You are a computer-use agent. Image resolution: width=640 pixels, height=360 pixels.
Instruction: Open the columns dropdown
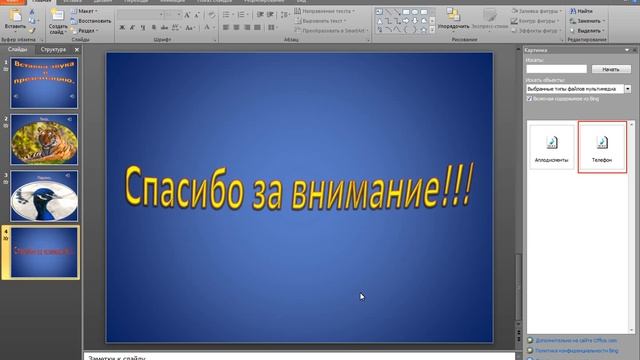coord(273,28)
